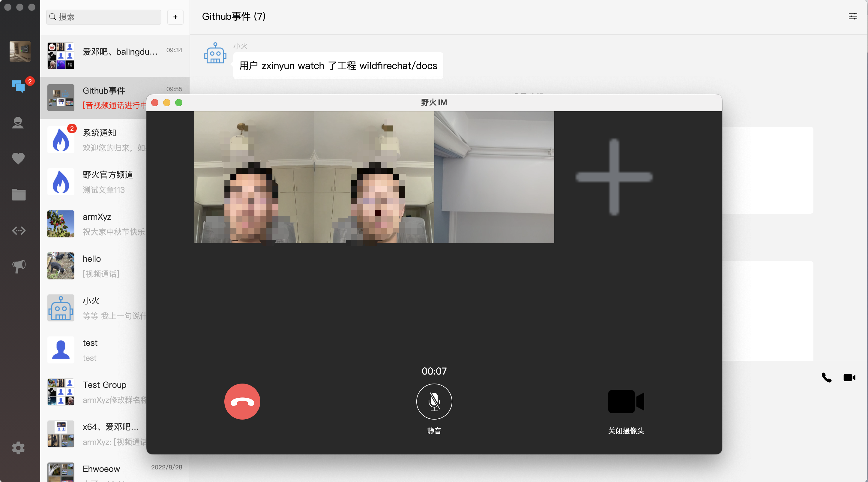Open the favorites heart icon
868x482 pixels.
click(18, 158)
